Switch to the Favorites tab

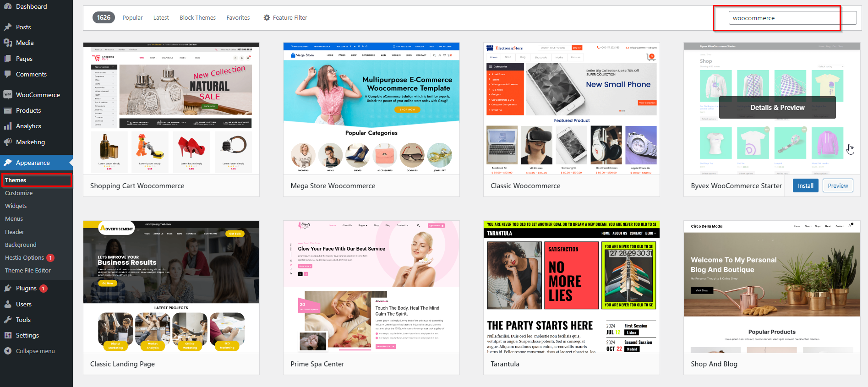pos(238,17)
